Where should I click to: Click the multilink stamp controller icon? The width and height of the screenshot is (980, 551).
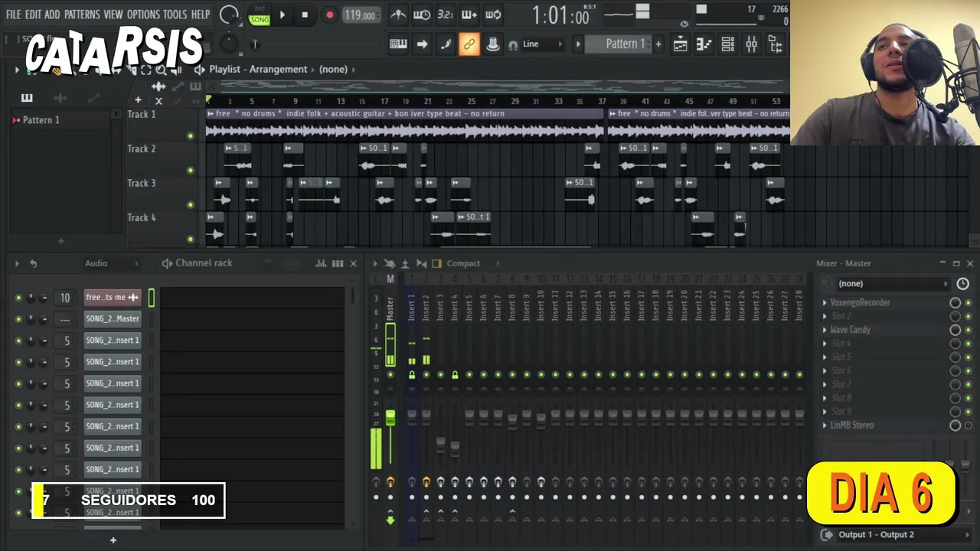493,44
